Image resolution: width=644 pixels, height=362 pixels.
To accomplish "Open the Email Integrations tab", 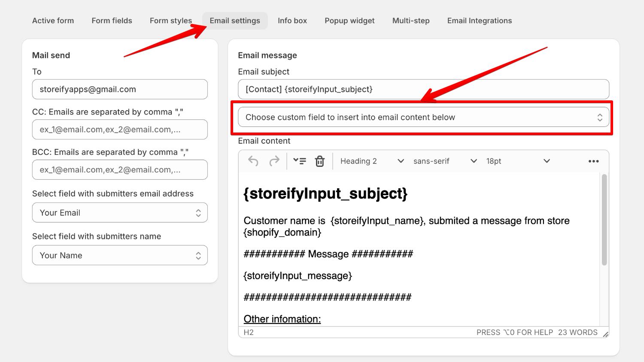I will tap(479, 21).
